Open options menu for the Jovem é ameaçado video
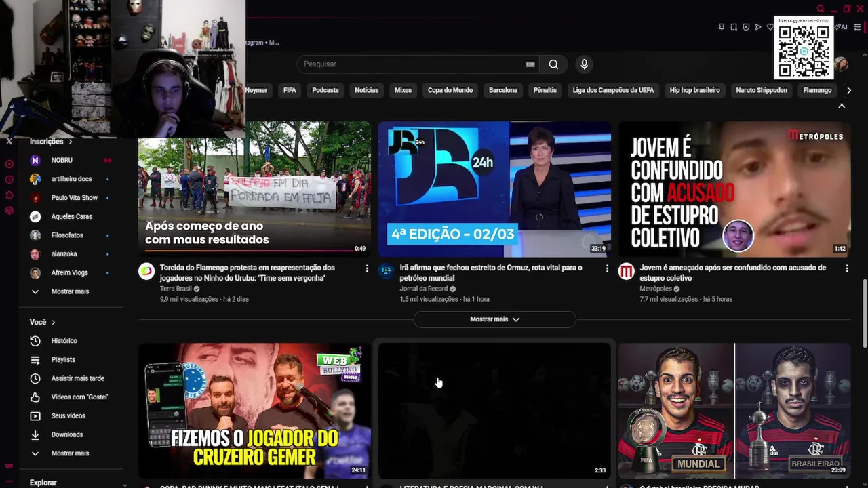The width and height of the screenshot is (868, 488). (x=847, y=269)
